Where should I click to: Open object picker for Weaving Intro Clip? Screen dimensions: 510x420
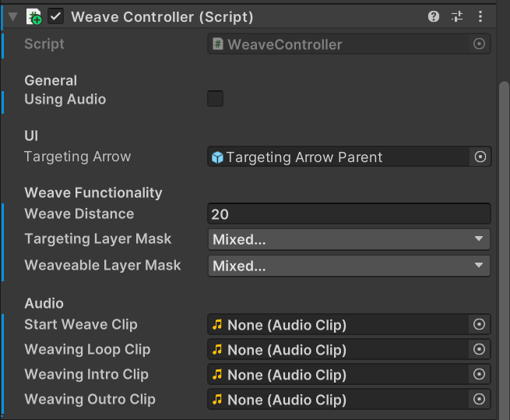[480, 374]
